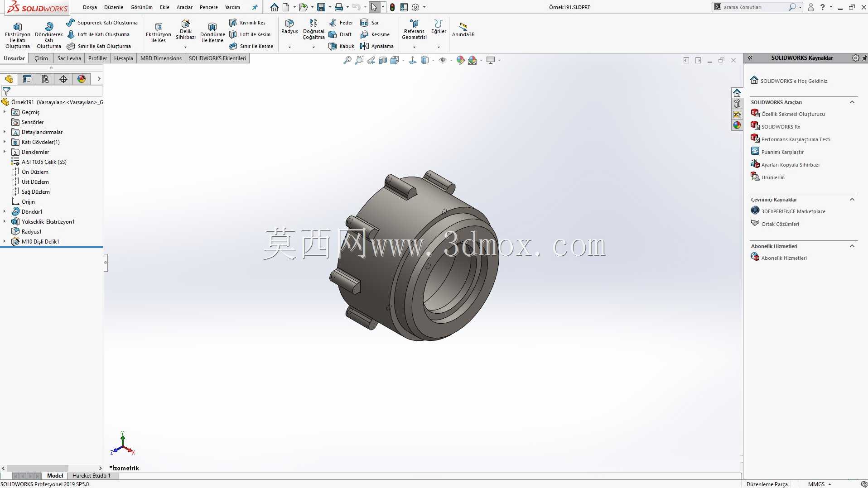
Task: Choose Süpürerek Katı Oluşturma command
Action: pyautogui.click(x=102, y=23)
